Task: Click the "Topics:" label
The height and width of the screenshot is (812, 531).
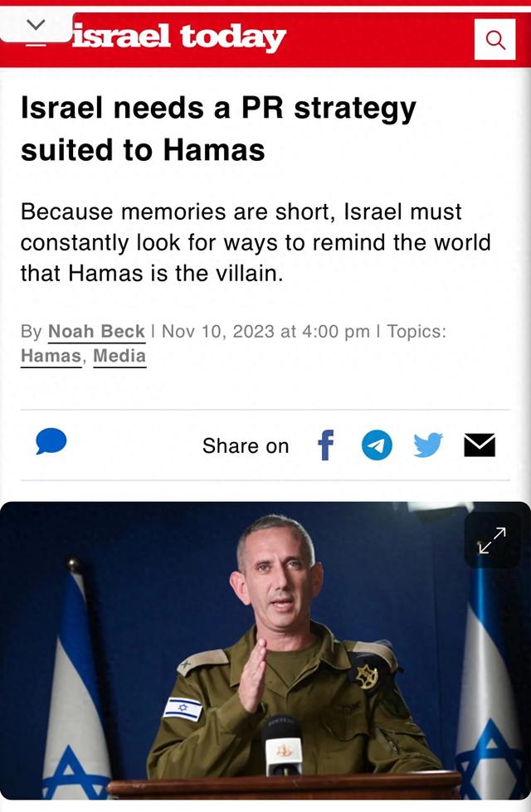Action: click(x=417, y=332)
